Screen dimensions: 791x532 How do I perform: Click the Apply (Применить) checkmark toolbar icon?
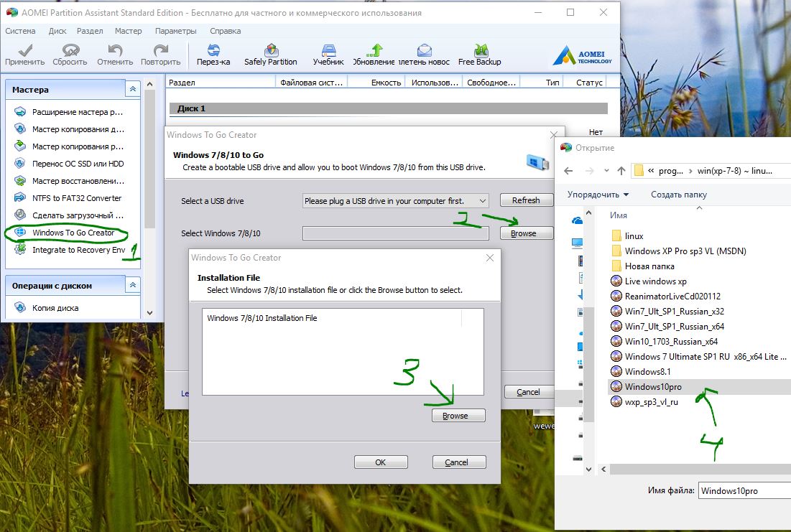24,50
